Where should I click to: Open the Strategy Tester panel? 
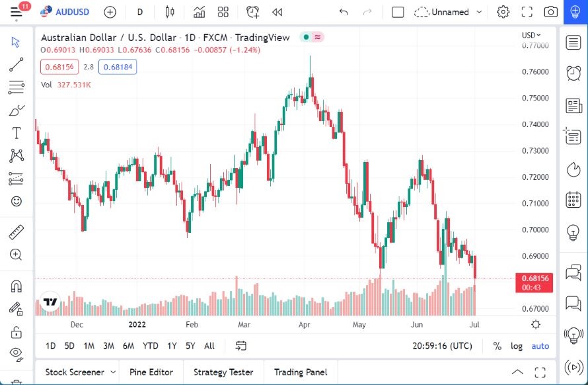(223, 372)
